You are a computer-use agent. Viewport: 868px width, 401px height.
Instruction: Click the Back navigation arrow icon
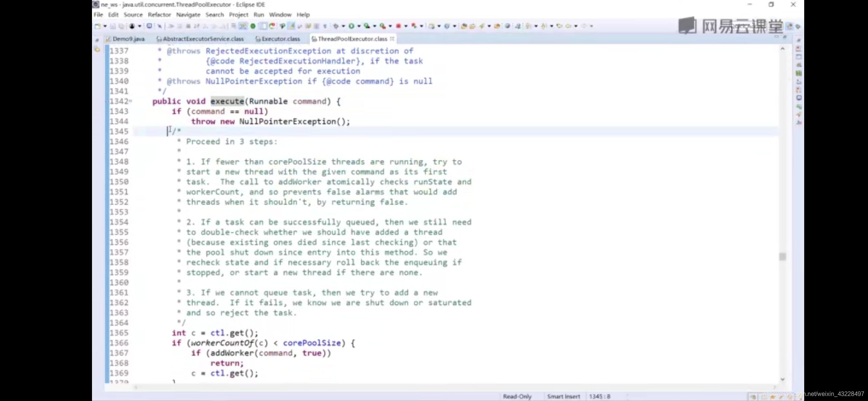pos(568,26)
